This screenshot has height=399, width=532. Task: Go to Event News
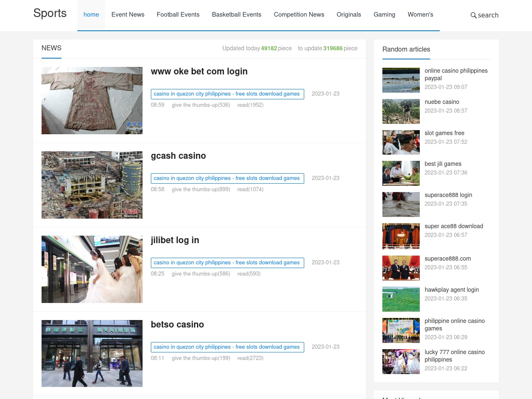[x=128, y=15]
